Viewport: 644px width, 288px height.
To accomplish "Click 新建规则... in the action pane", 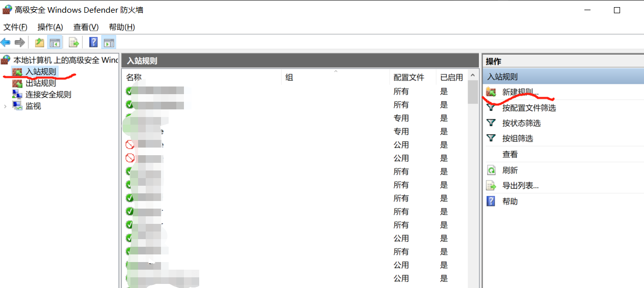I will click(x=520, y=92).
